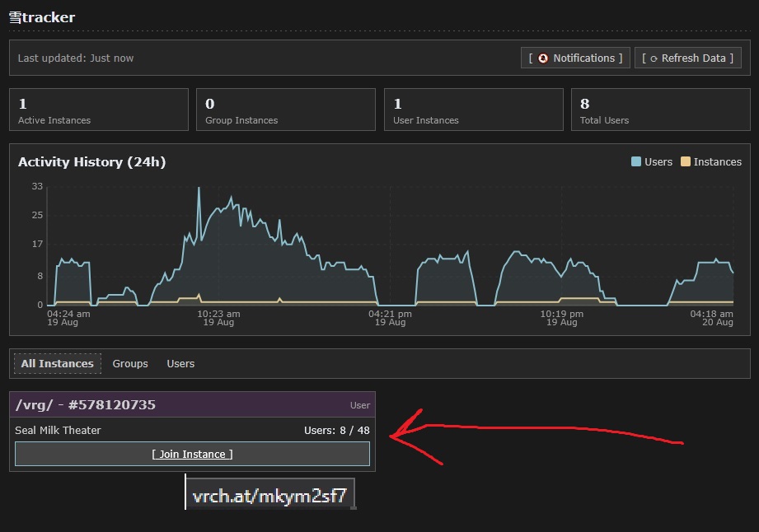Click the Instances legend label
The image size is (759, 532).
click(717, 162)
